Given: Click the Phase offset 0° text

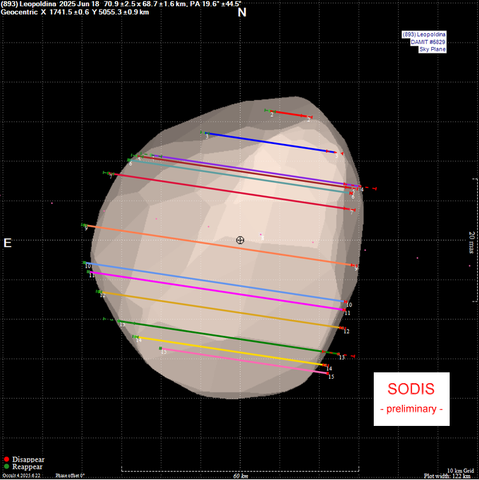Looking at the screenshot, I should point(70,476).
